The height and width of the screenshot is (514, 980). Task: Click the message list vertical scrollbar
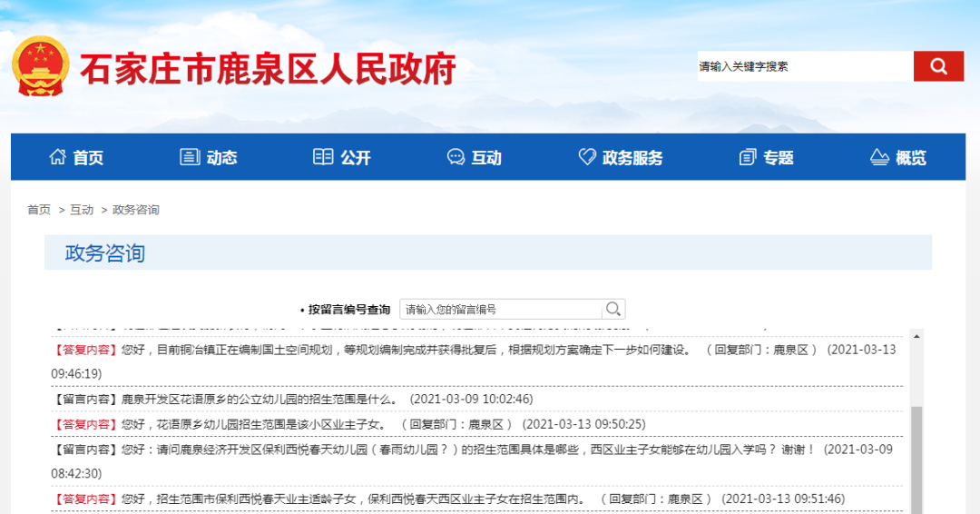(x=916, y=454)
